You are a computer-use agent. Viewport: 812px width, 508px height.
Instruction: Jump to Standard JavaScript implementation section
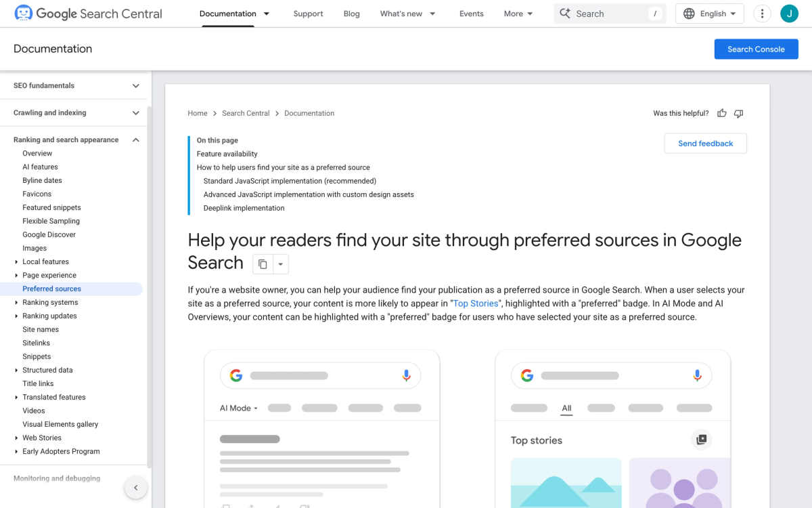[x=290, y=181]
